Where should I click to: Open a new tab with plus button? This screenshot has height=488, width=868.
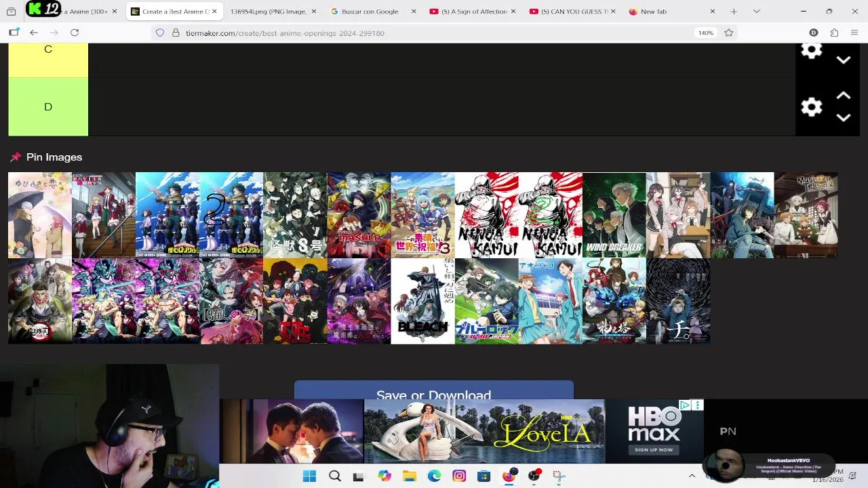point(734,12)
